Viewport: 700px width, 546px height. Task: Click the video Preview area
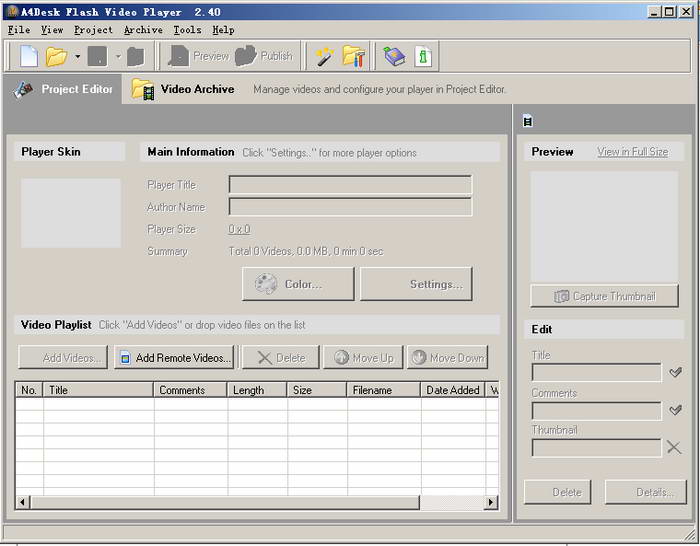point(604,227)
